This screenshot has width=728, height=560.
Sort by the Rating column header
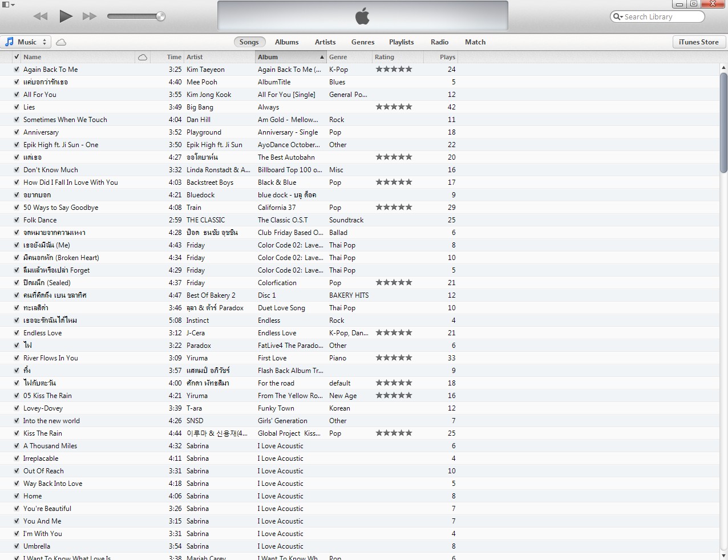(398, 57)
